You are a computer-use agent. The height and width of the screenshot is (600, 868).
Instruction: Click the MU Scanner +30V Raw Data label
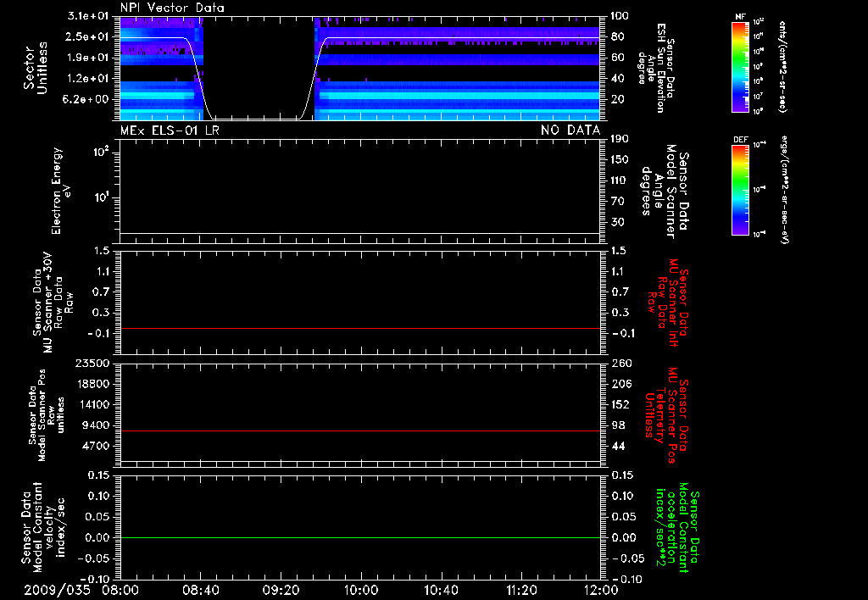coord(52,303)
